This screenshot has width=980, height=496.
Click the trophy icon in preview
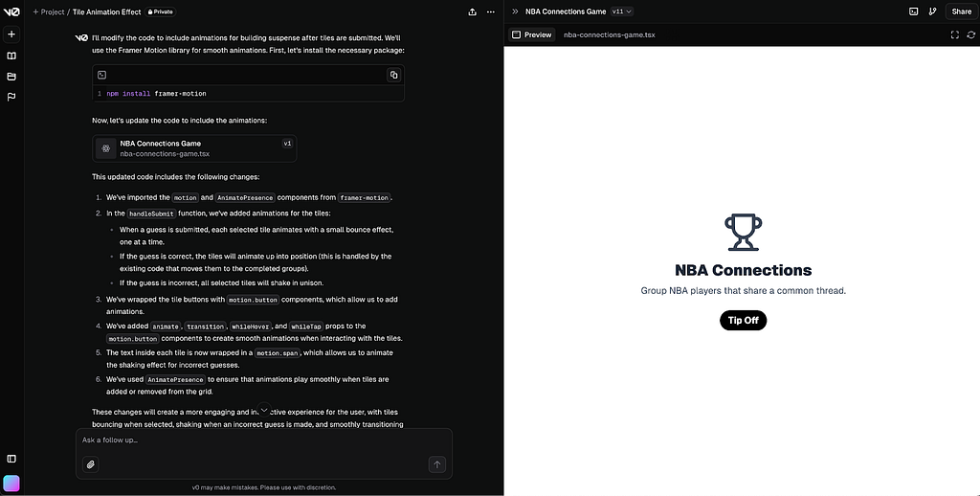pyautogui.click(x=743, y=232)
